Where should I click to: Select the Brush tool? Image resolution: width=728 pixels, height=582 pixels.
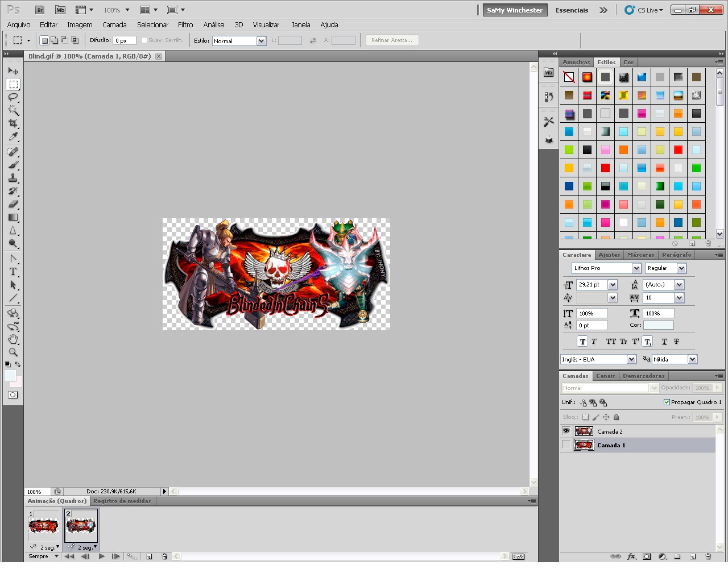coord(13,165)
